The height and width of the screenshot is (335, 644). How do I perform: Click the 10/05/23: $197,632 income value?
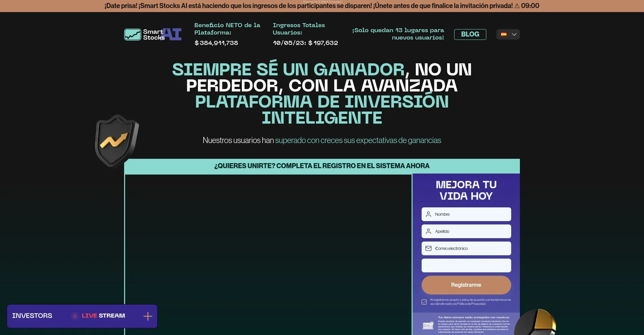click(305, 43)
